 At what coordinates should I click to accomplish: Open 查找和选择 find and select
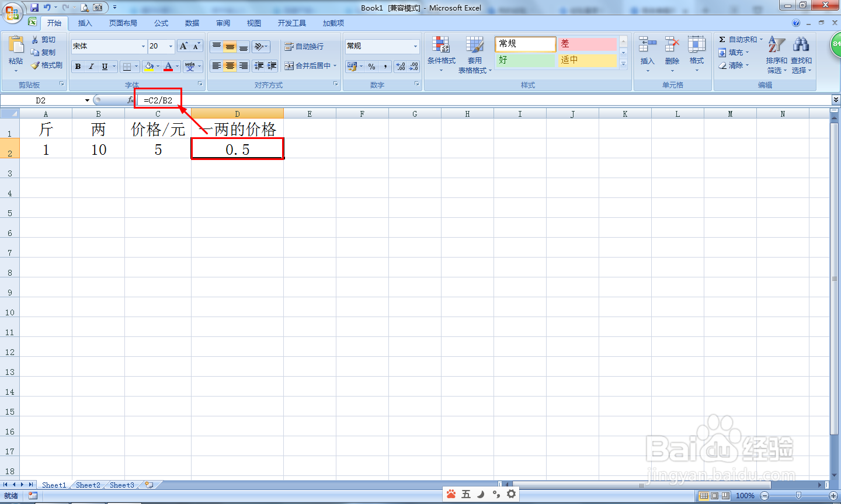[801, 54]
